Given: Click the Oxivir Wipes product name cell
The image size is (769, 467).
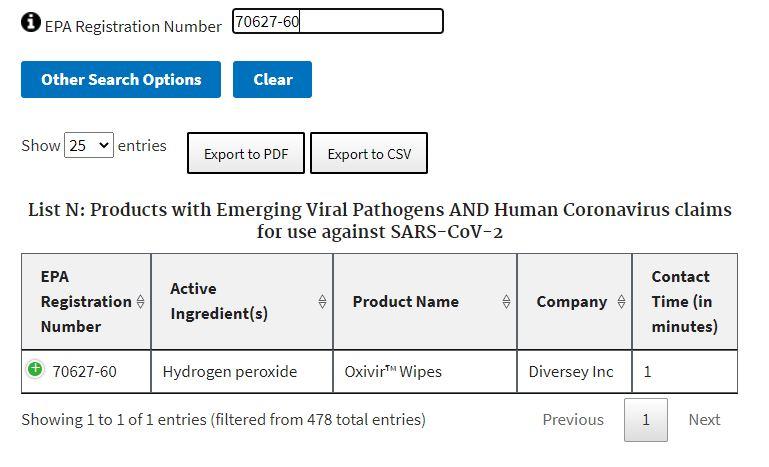Looking at the screenshot, I should pyautogui.click(x=393, y=372).
